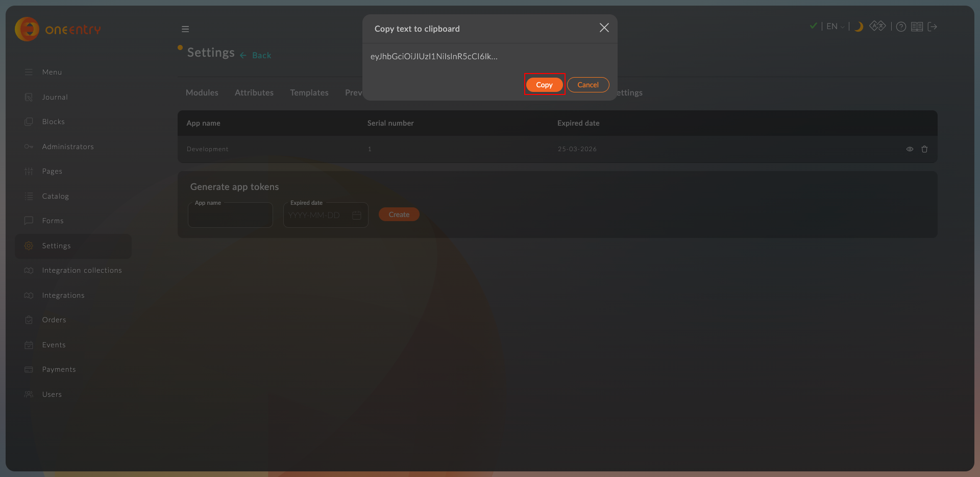Open help question mark icon
Screen dimensions: 980x477
901,27
